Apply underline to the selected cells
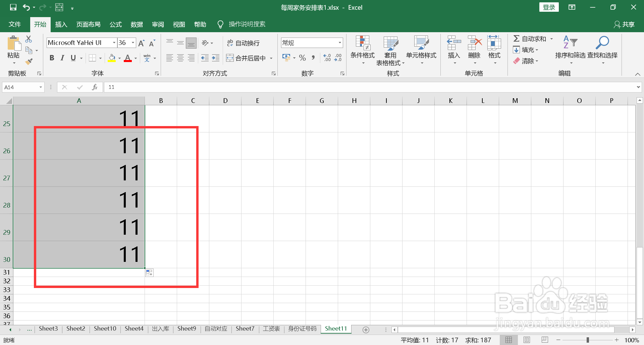This screenshot has width=644, height=345. point(73,58)
